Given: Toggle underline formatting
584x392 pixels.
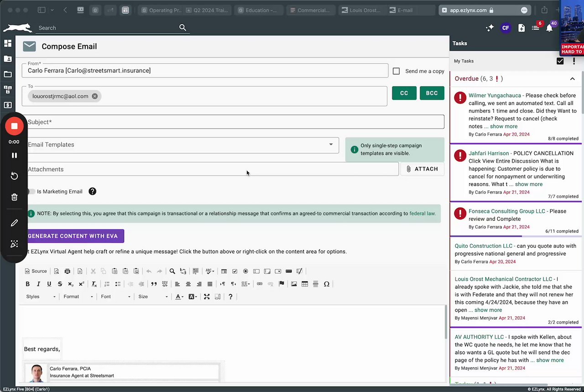Looking at the screenshot, I should [x=49, y=284].
